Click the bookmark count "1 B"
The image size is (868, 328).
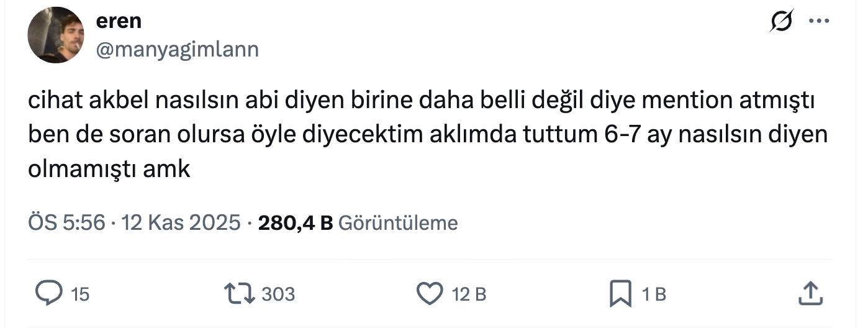(653, 294)
